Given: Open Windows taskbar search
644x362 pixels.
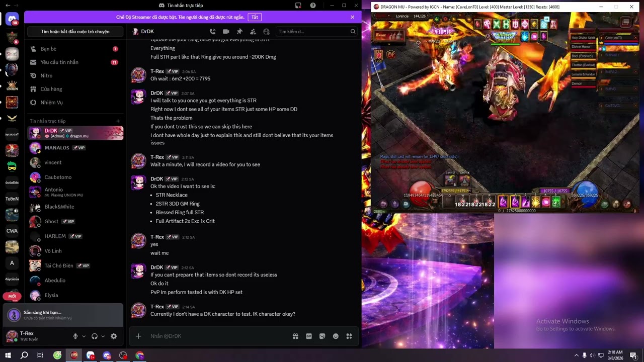Looking at the screenshot, I should (x=24, y=355).
